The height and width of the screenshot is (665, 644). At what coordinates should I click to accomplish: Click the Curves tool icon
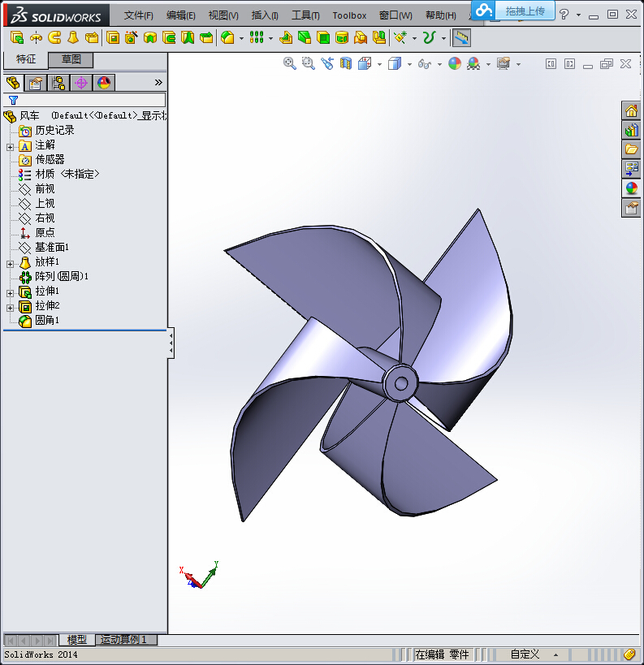(x=429, y=38)
